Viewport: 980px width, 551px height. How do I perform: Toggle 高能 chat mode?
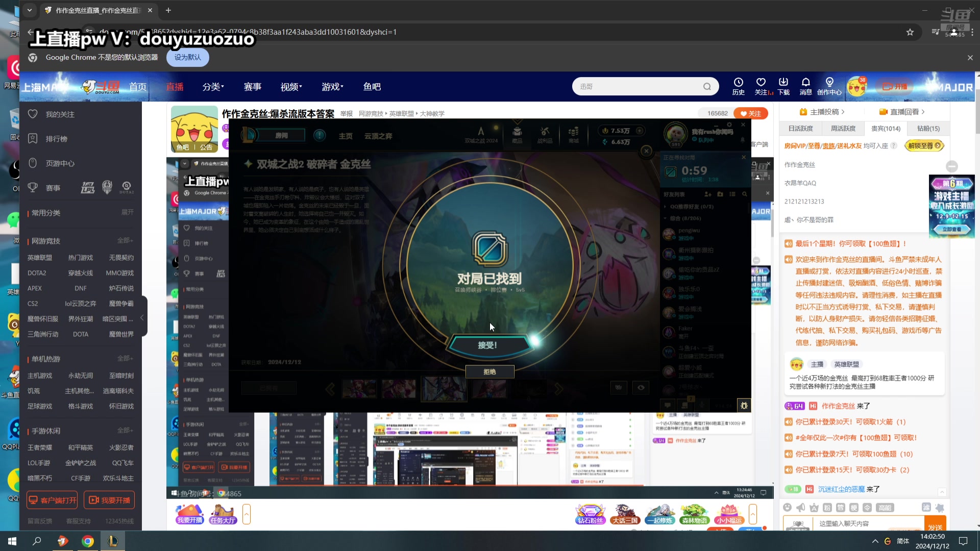point(885,508)
